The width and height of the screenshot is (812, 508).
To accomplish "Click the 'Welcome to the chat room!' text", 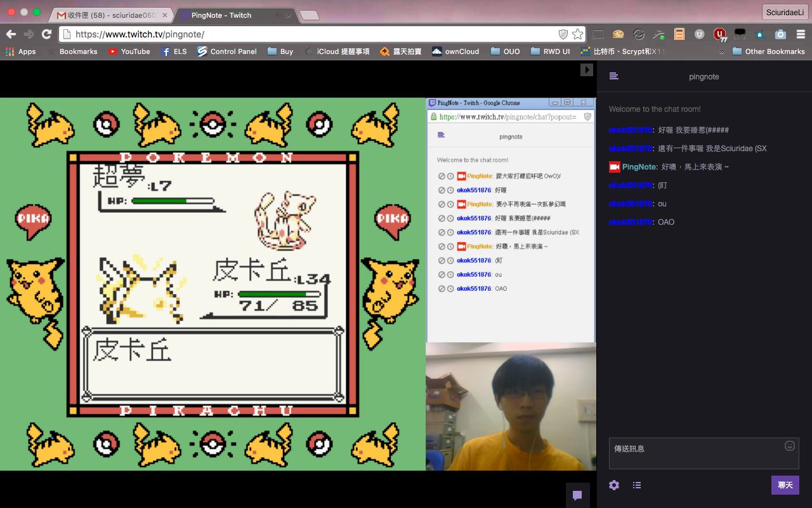I will (x=655, y=109).
